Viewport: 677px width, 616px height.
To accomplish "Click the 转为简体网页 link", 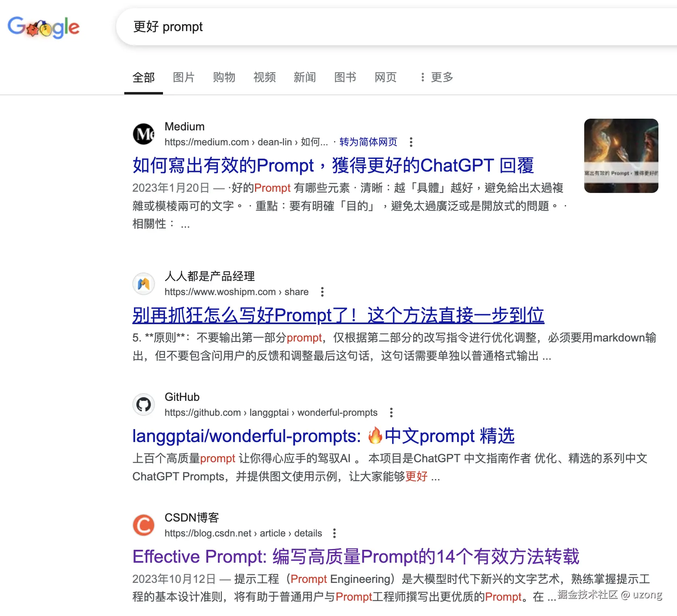I will (368, 142).
